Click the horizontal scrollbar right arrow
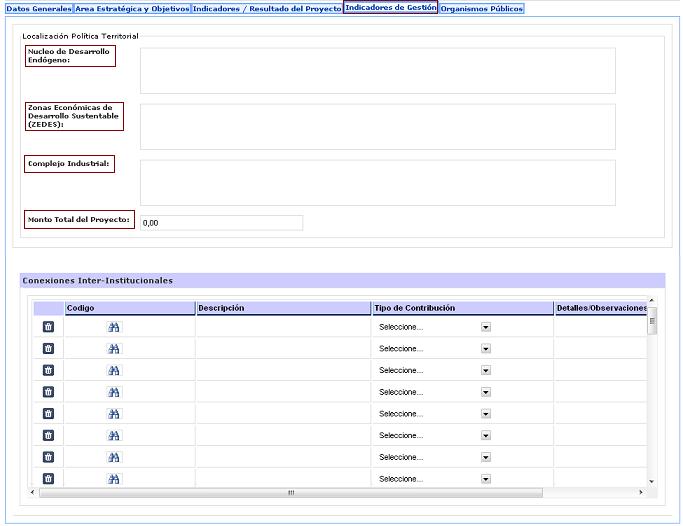The image size is (683, 526). (x=641, y=492)
